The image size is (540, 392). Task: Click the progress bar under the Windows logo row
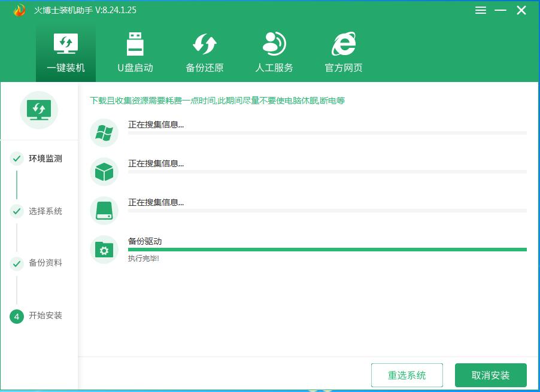click(x=327, y=133)
